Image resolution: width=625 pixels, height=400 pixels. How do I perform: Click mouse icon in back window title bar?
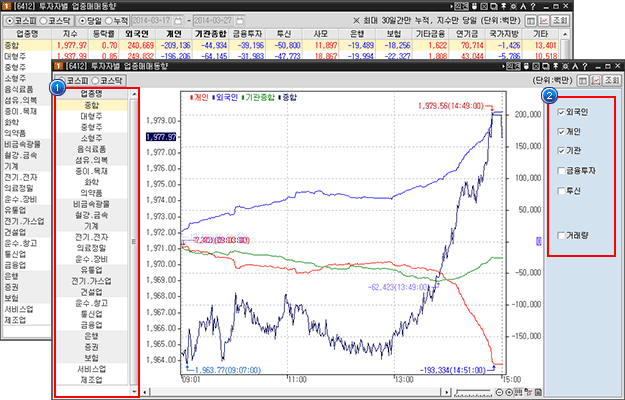(x=474, y=6)
